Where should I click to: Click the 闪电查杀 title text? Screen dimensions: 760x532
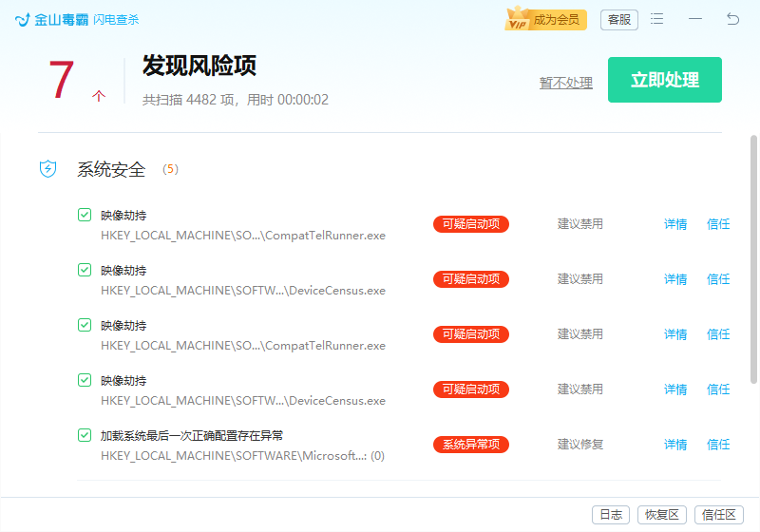tap(116, 20)
